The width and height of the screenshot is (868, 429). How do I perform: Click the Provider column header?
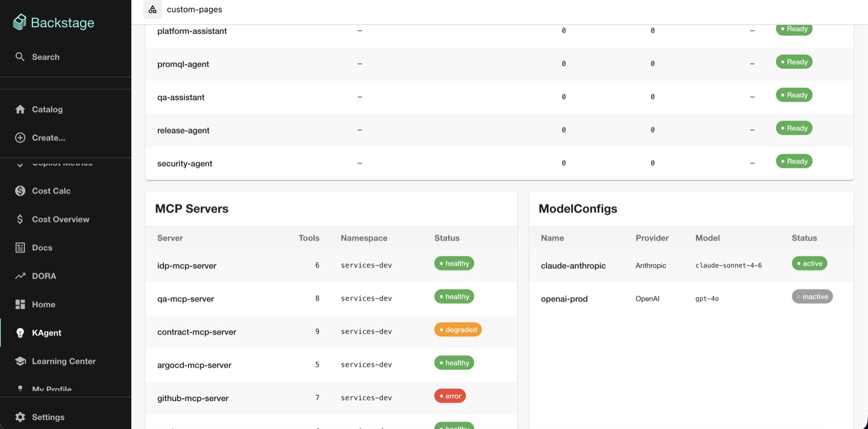tap(652, 238)
